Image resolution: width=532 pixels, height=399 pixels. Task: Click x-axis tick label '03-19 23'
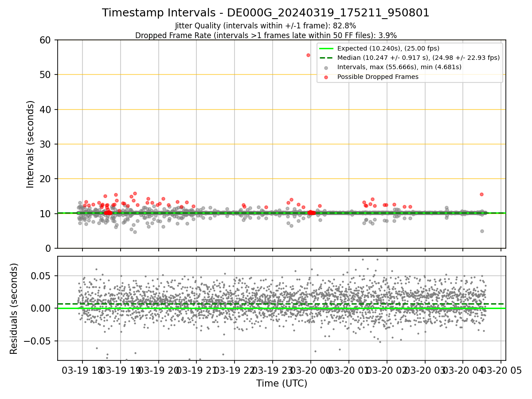(272, 371)
